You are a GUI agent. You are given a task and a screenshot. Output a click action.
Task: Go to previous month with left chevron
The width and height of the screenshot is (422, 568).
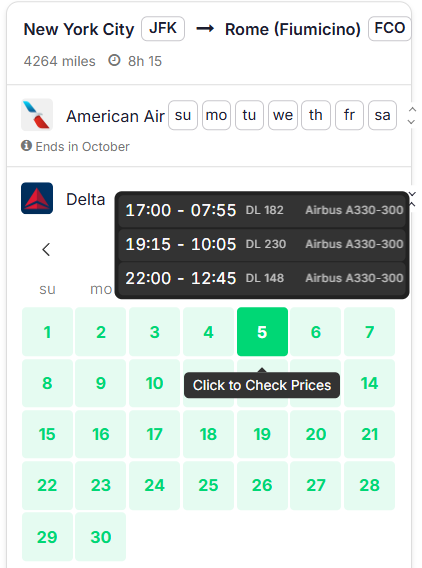tap(46, 250)
